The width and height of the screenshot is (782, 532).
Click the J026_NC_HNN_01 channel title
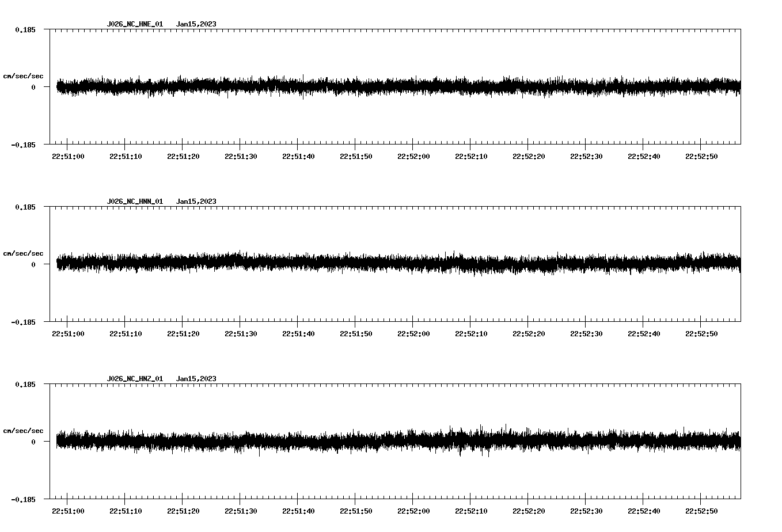tap(135, 202)
